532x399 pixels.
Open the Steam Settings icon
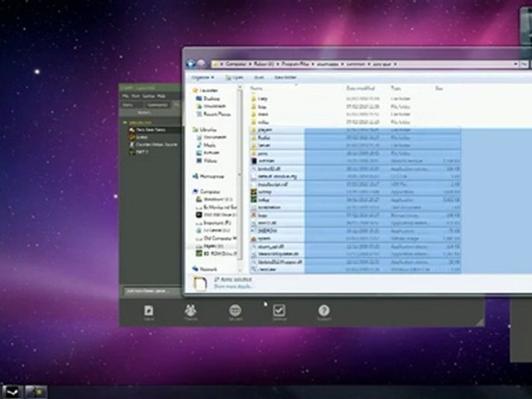pos(279,311)
